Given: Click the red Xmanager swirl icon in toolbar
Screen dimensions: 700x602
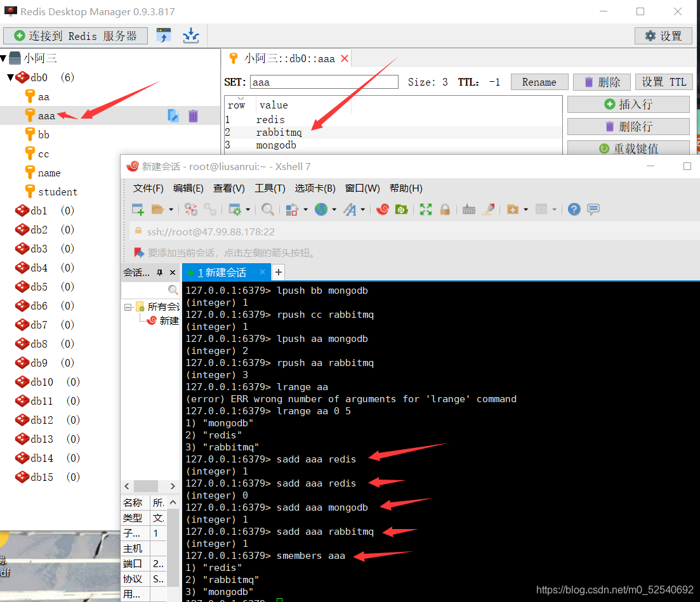Looking at the screenshot, I should point(383,209).
